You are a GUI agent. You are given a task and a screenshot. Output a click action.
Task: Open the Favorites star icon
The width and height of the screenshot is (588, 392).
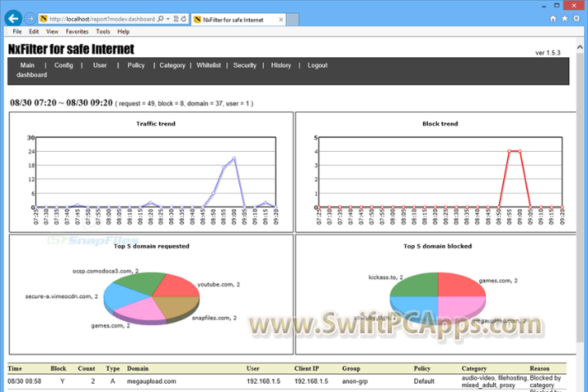(565, 17)
